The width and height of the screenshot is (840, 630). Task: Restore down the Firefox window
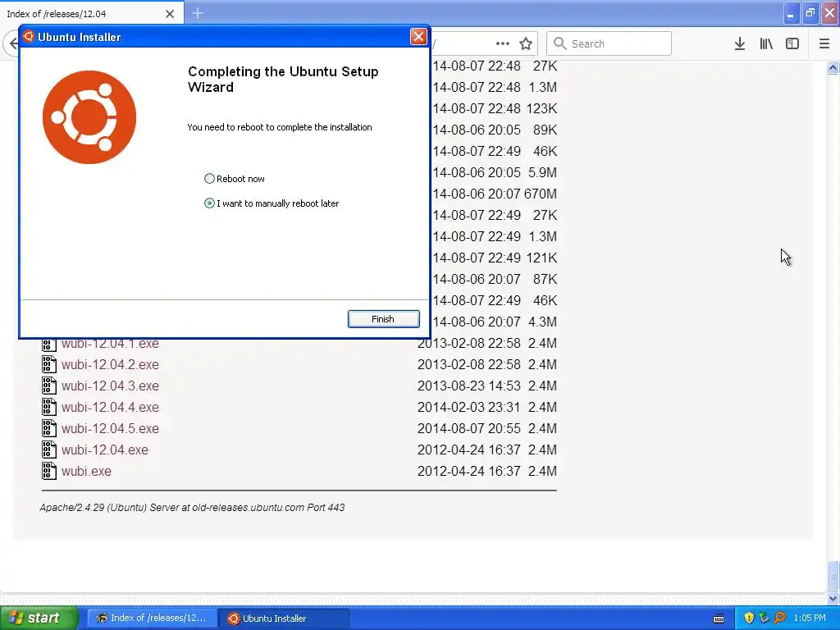click(x=810, y=13)
